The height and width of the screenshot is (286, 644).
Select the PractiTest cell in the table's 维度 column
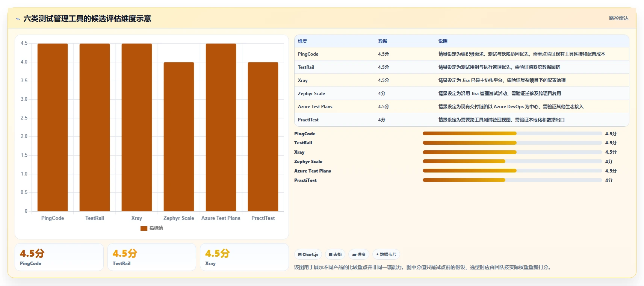(308, 120)
